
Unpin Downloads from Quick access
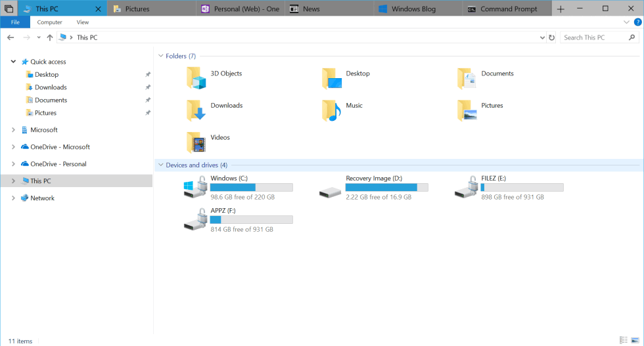pyautogui.click(x=148, y=87)
